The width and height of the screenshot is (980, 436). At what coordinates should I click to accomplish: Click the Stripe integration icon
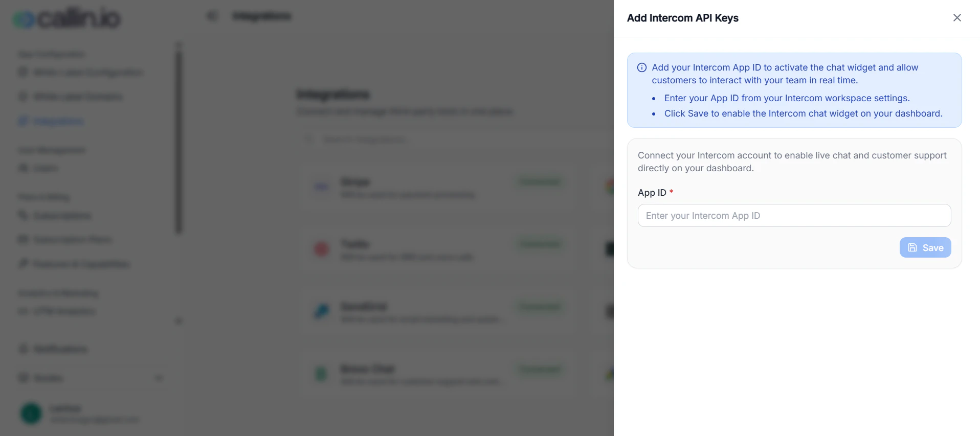(321, 187)
